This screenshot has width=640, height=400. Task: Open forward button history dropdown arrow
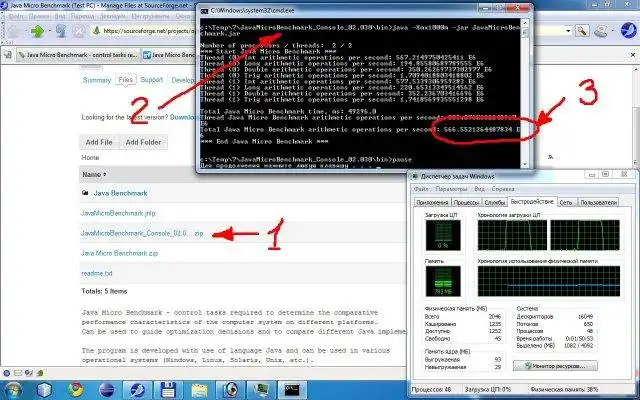click(x=49, y=31)
